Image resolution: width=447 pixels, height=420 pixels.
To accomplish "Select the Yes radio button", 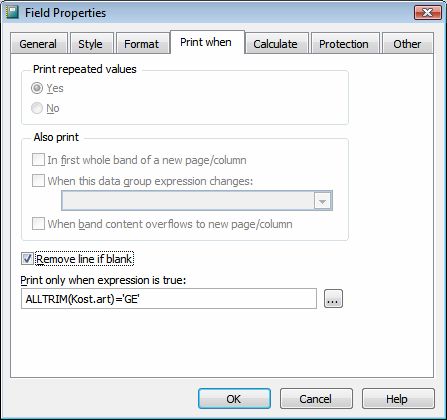I will tap(37, 88).
